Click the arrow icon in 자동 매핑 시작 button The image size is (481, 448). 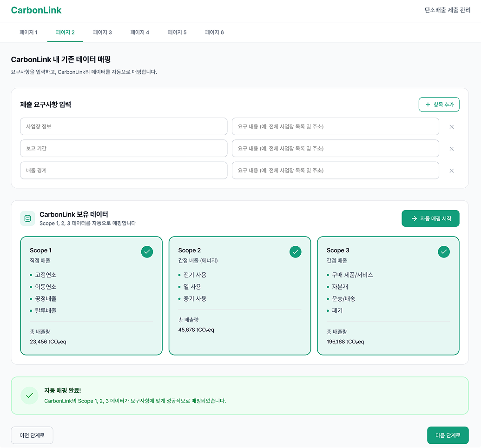tap(413, 218)
